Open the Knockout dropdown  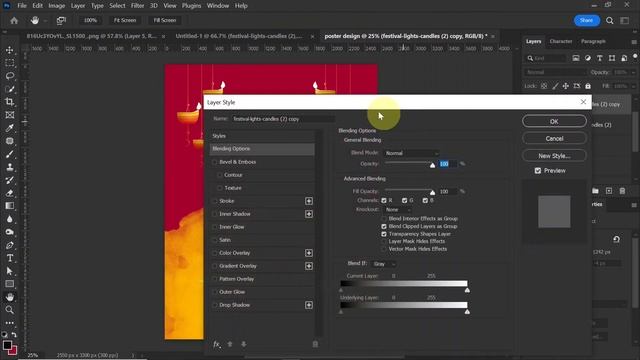[397, 209]
